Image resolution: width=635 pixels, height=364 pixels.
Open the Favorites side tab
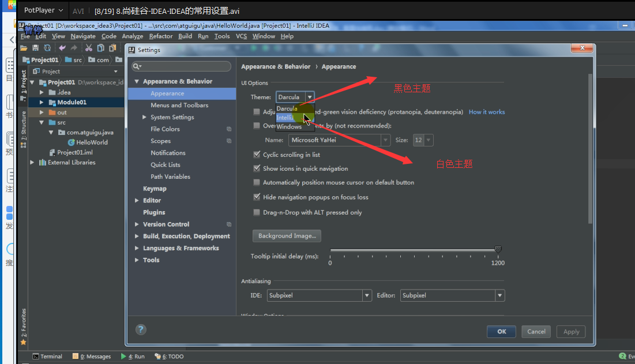click(24, 327)
